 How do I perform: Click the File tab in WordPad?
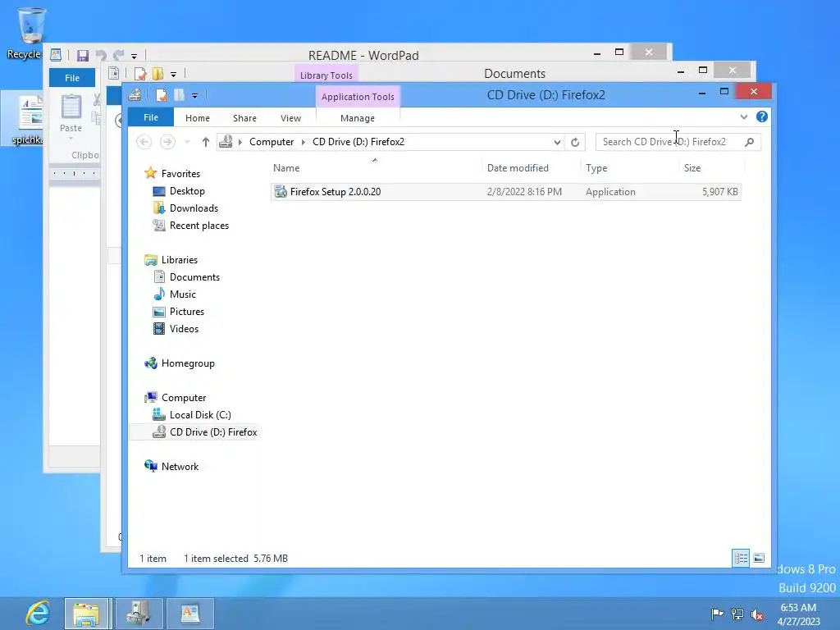[72, 78]
